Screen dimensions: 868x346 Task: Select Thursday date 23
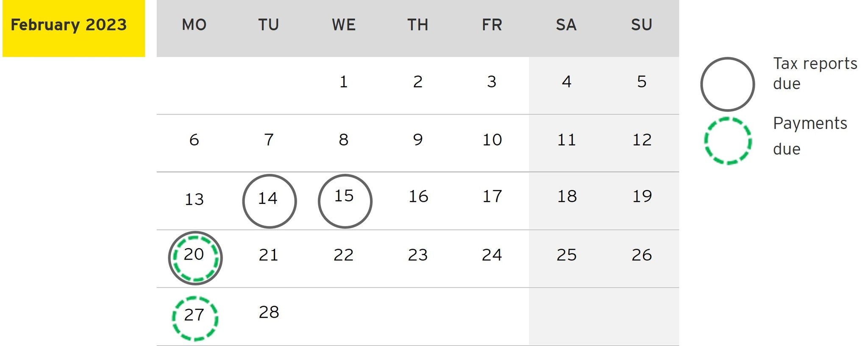pyautogui.click(x=418, y=255)
